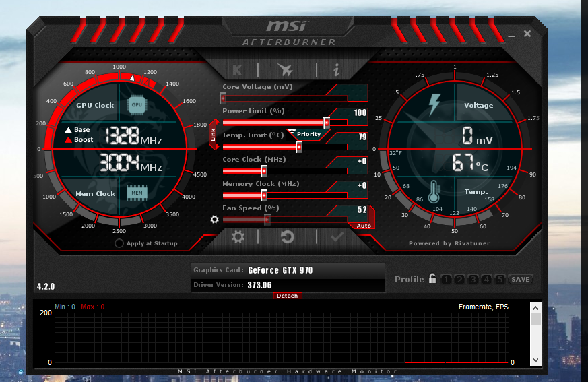Image resolution: width=588 pixels, height=382 pixels.
Task: Detach the hardware monitor panel
Action: (x=287, y=296)
